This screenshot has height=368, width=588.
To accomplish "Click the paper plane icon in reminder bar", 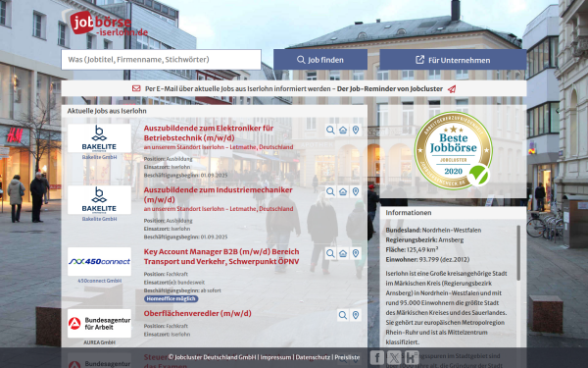I will pos(452,89).
